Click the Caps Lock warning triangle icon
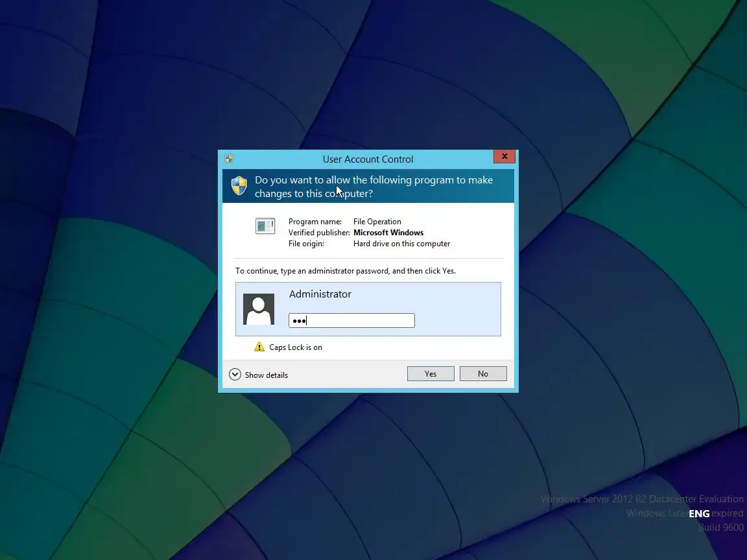Viewport: 747px width, 560px height. click(x=259, y=347)
